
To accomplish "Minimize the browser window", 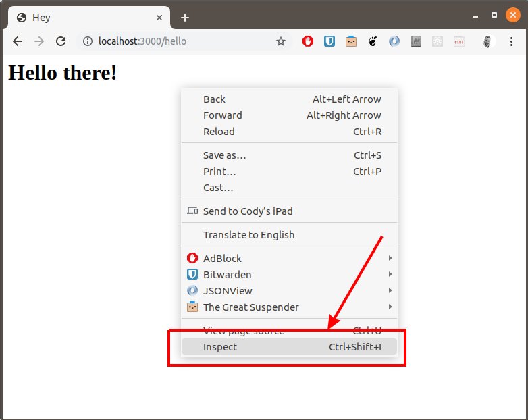I will pyautogui.click(x=475, y=16).
